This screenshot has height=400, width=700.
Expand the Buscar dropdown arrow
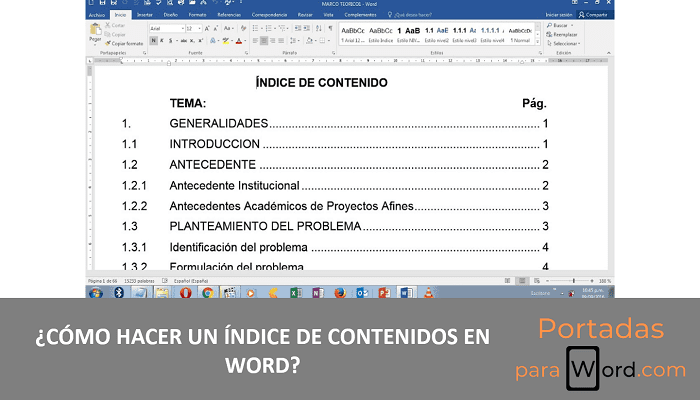point(572,25)
